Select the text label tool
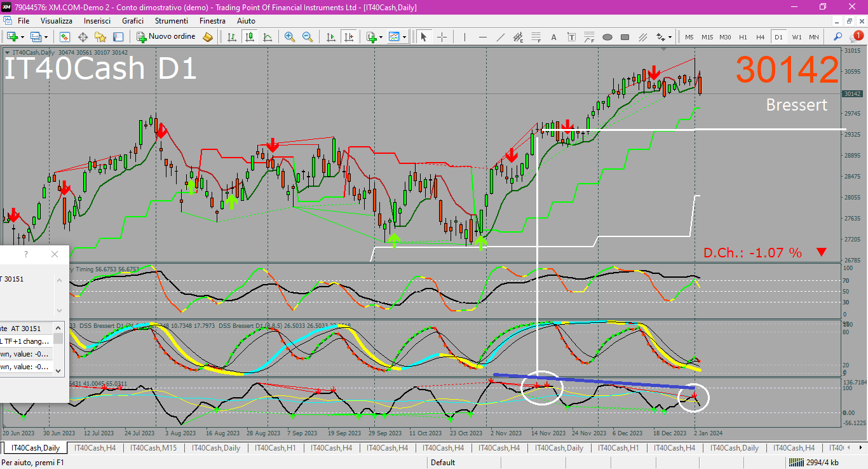This screenshot has width=868, height=469. coord(572,37)
